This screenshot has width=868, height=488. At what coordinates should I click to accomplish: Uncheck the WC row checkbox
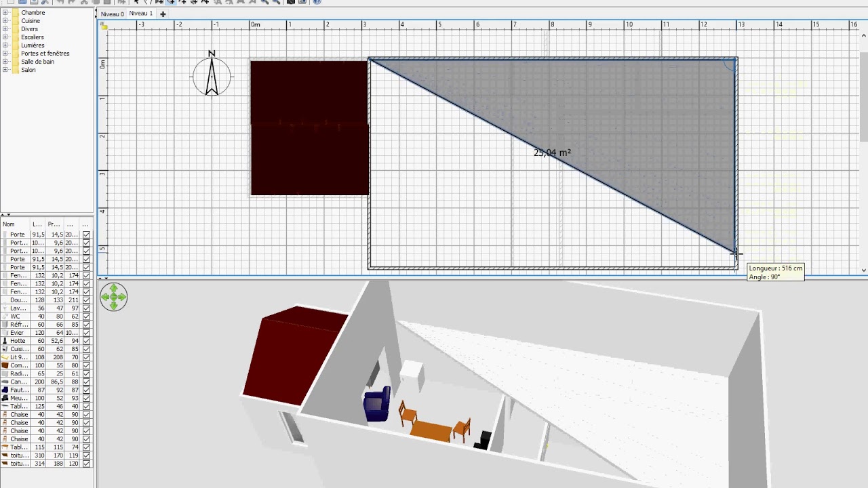[x=86, y=316]
